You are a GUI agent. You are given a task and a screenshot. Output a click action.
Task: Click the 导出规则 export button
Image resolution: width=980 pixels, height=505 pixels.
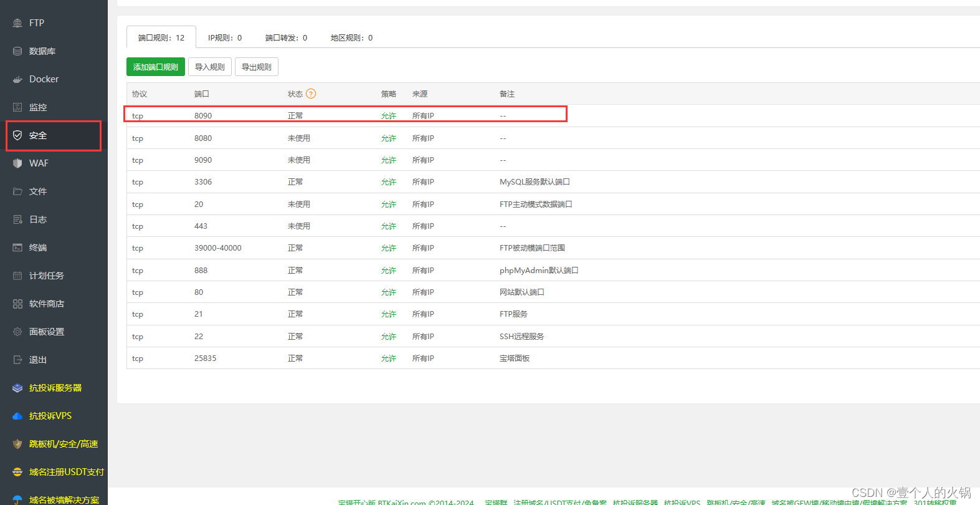257,67
